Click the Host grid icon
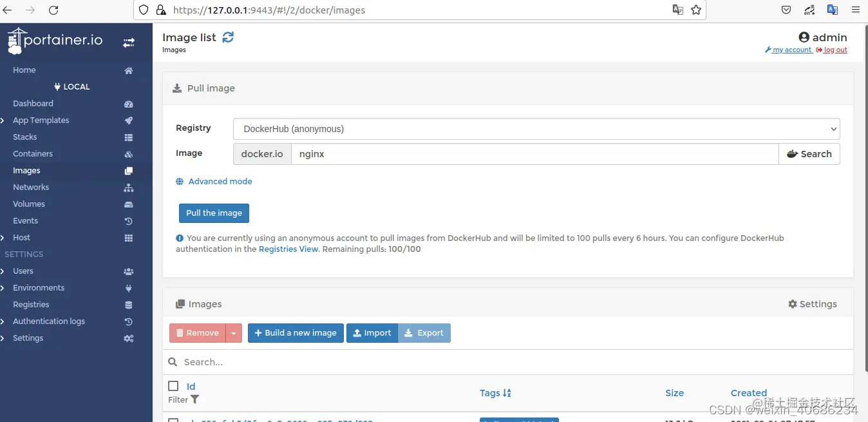 [129, 238]
